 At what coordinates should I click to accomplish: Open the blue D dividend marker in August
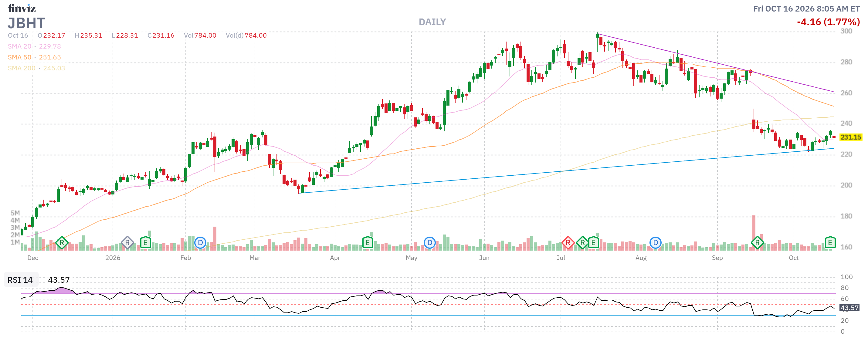655,243
